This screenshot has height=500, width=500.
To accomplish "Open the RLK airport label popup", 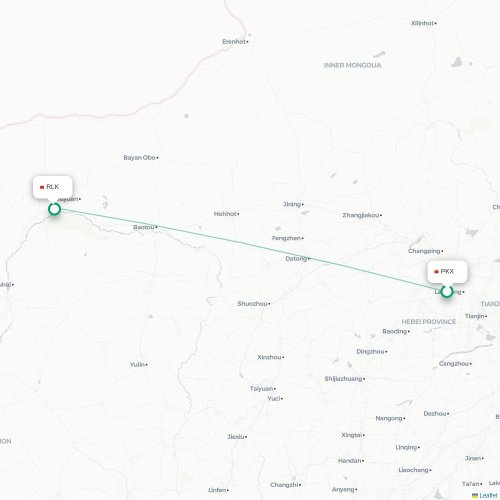I will coord(53,187).
